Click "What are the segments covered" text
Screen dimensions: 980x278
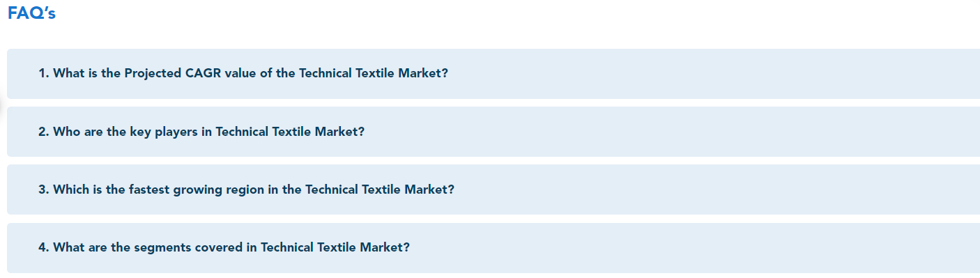click(x=147, y=247)
